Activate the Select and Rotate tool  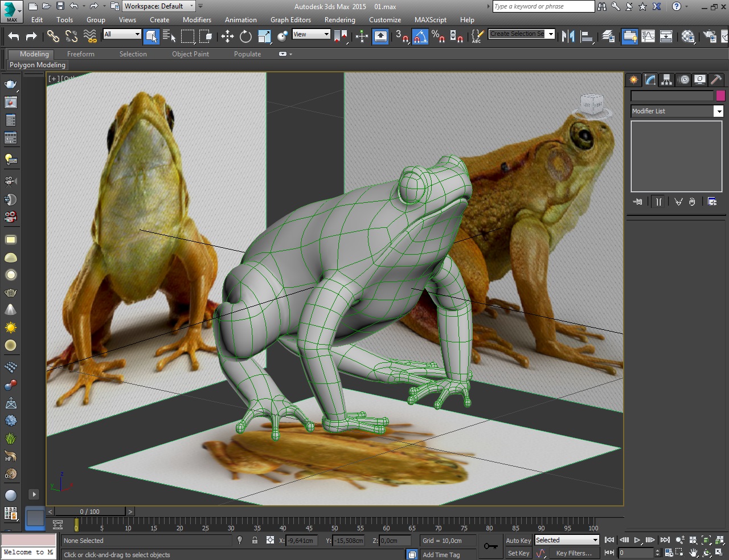pyautogui.click(x=245, y=36)
